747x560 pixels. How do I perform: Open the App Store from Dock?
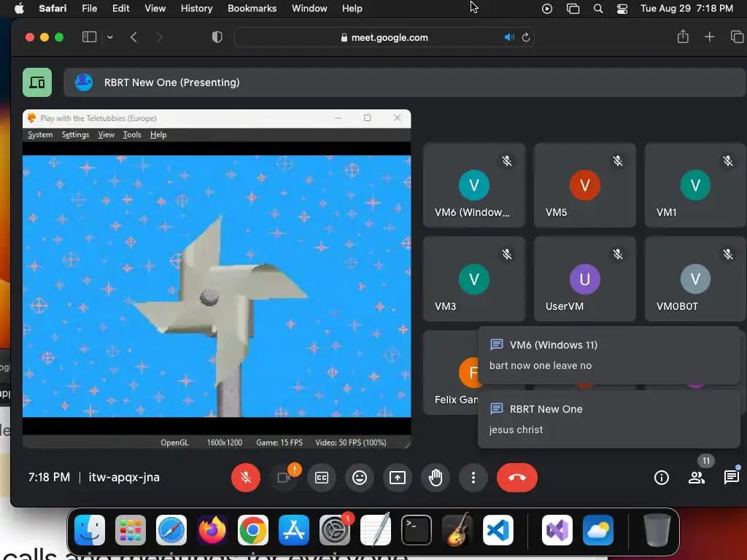[294, 530]
